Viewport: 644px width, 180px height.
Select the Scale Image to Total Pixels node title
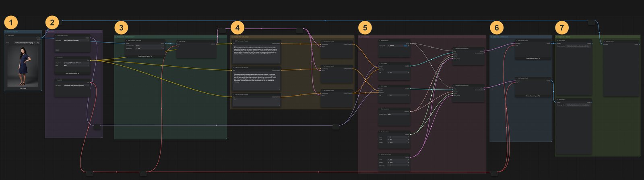pos(134,40)
